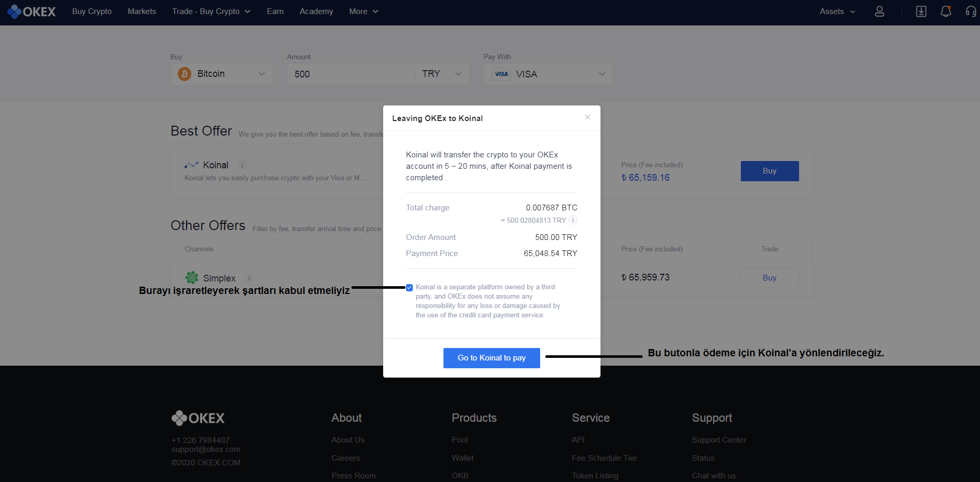Expand the Trade - Buy Crypto menu
Viewport: 980px width, 482px height.
coord(211,11)
